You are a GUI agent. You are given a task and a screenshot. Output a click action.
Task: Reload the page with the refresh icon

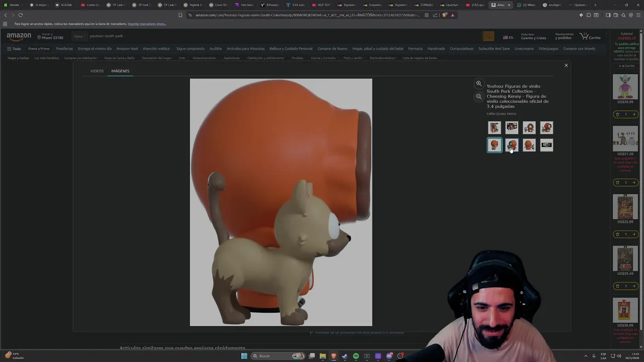click(21, 15)
